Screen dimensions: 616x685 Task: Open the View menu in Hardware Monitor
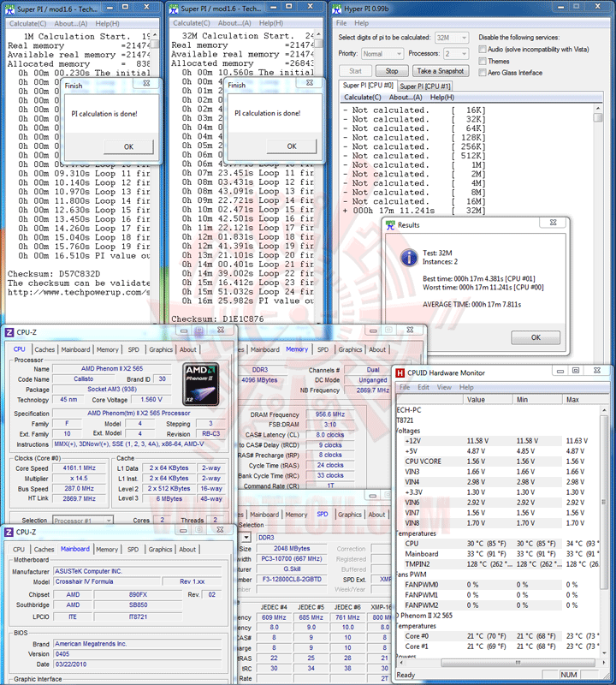pos(444,388)
